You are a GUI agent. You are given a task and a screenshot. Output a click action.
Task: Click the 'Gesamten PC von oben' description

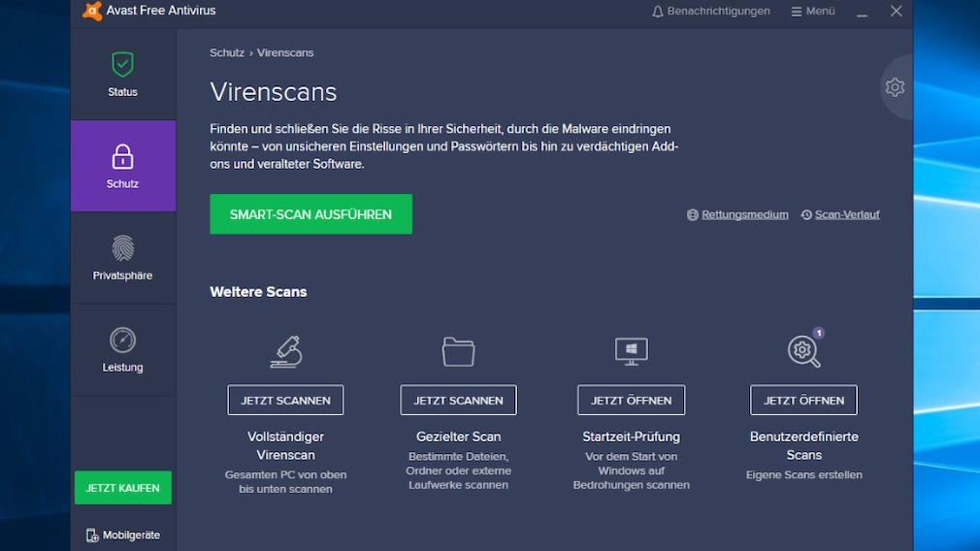(285, 482)
